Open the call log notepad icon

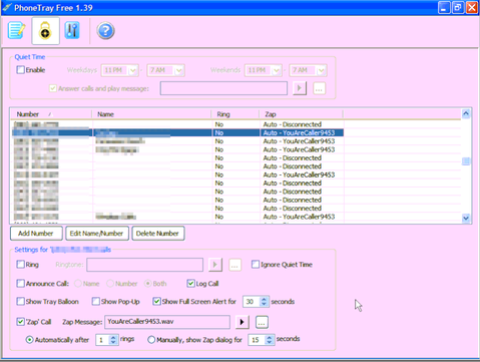tap(16, 31)
